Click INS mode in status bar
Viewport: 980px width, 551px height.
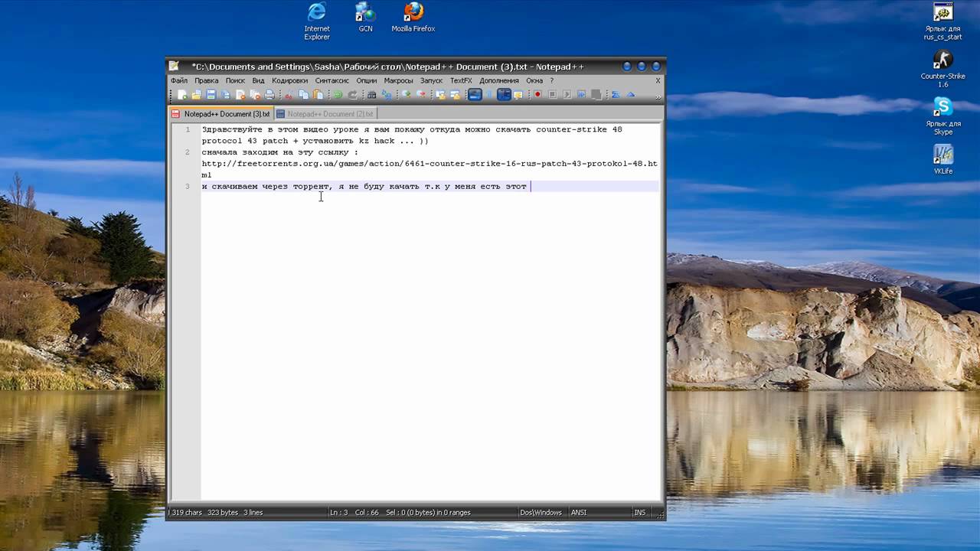tap(639, 513)
